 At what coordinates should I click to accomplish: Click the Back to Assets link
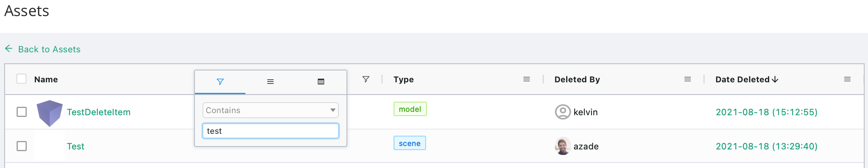click(x=49, y=49)
